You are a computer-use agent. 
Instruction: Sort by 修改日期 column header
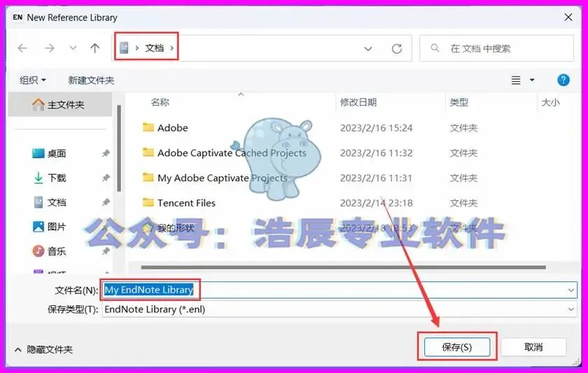tap(358, 102)
